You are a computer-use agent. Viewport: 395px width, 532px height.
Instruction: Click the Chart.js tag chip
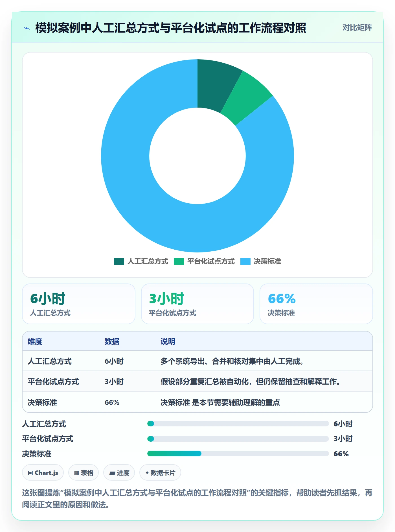coord(43,472)
